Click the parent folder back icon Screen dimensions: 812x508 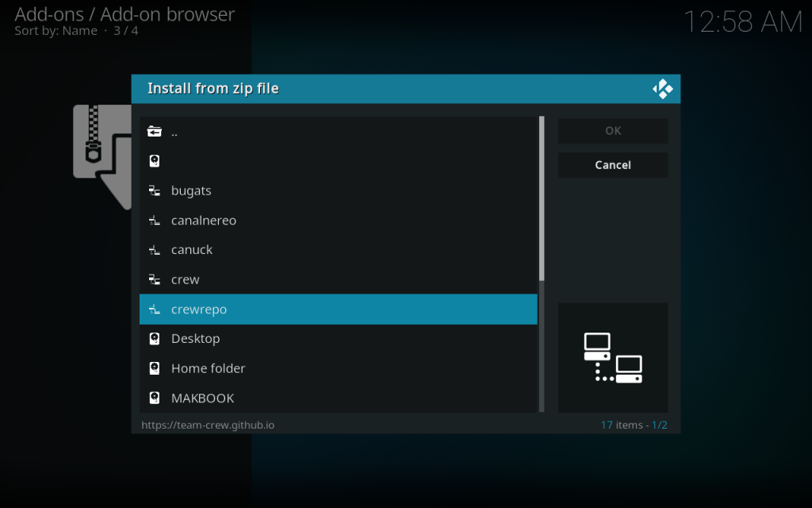click(155, 132)
